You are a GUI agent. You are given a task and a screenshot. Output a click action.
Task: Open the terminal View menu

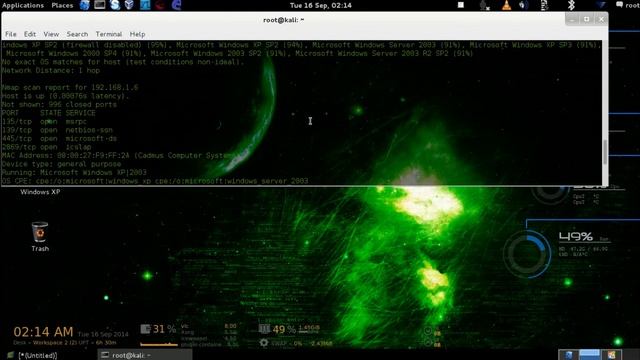click(51, 34)
